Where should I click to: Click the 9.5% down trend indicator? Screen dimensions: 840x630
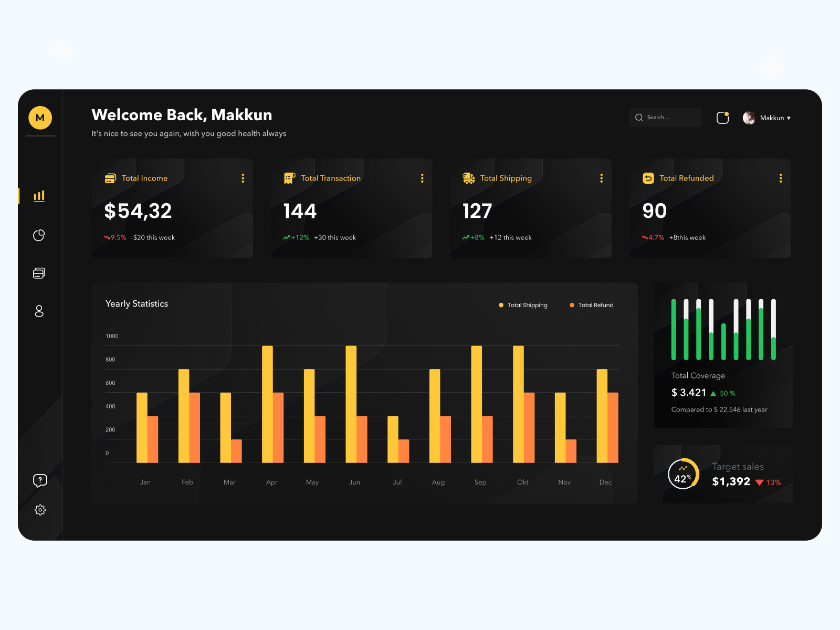(x=115, y=238)
